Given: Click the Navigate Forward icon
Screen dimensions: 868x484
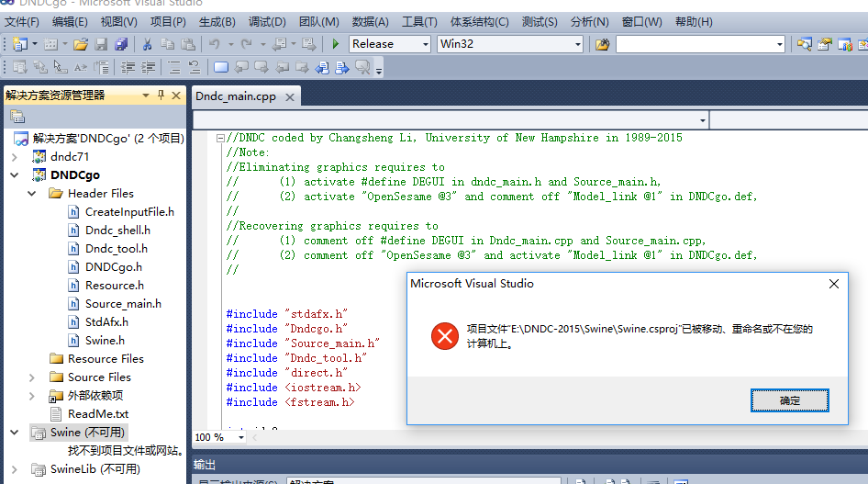Looking at the screenshot, I should pyautogui.click(x=309, y=44).
